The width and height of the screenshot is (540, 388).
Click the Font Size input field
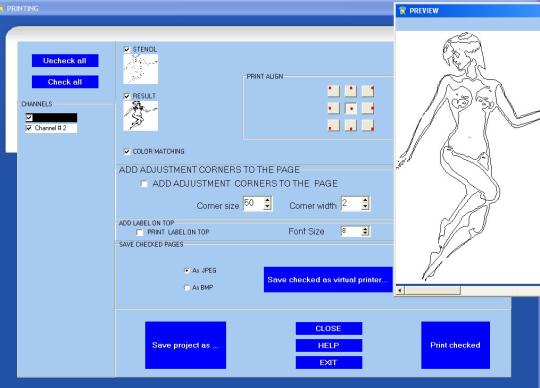pos(352,231)
